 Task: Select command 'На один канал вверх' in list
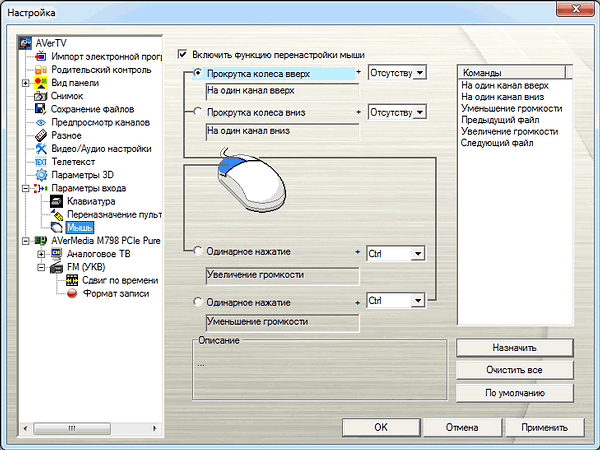pos(505,85)
